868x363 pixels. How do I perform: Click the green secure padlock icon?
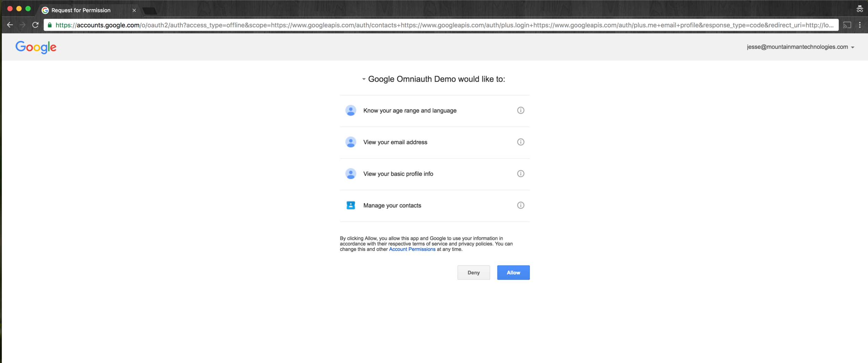pos(50,25)
